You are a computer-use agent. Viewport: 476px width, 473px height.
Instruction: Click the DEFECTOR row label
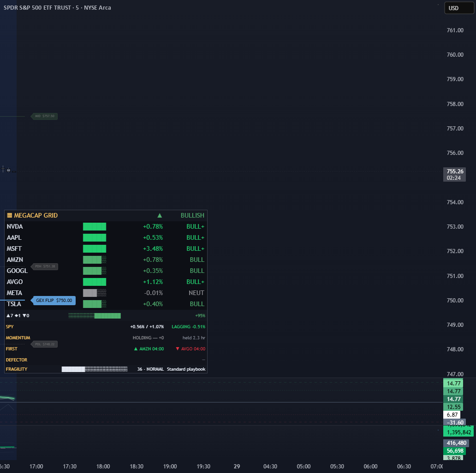[x=17, y=360]
